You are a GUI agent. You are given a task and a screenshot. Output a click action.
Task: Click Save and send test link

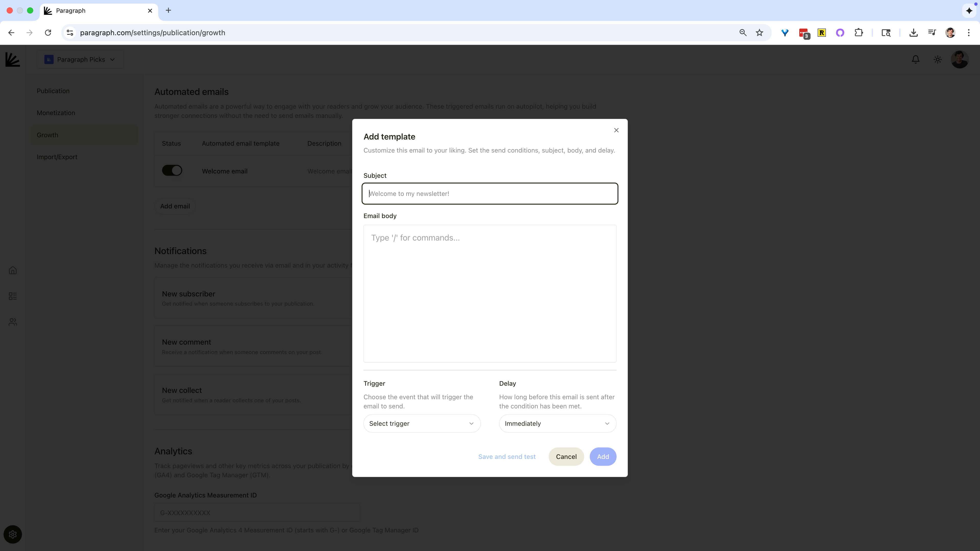coord(507,456)
